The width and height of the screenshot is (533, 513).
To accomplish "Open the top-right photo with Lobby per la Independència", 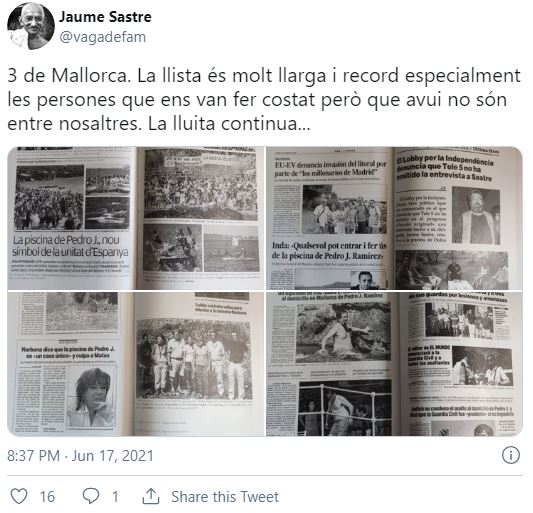I will [x=394, y=218].
